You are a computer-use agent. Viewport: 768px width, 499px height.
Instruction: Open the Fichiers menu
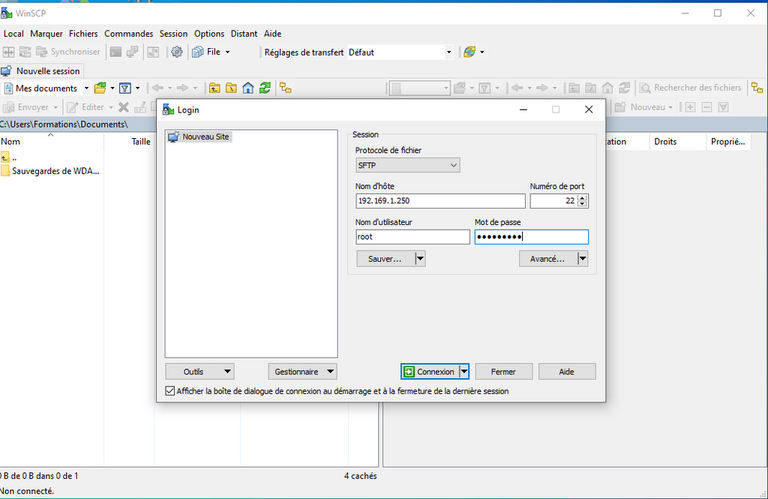(83, 34)
